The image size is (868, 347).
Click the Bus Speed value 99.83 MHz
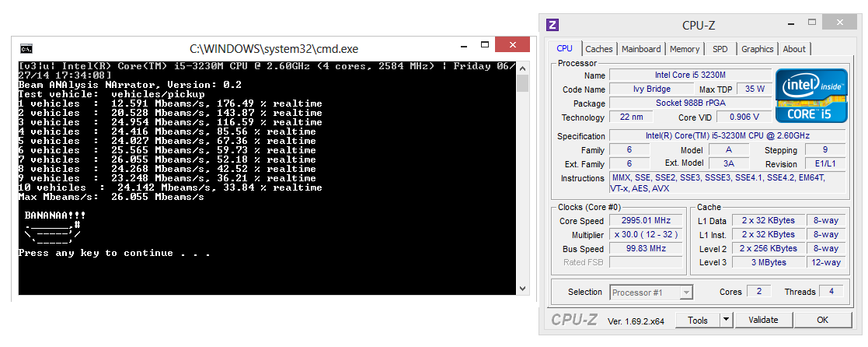pyautogui.click(x=647, y=248)
